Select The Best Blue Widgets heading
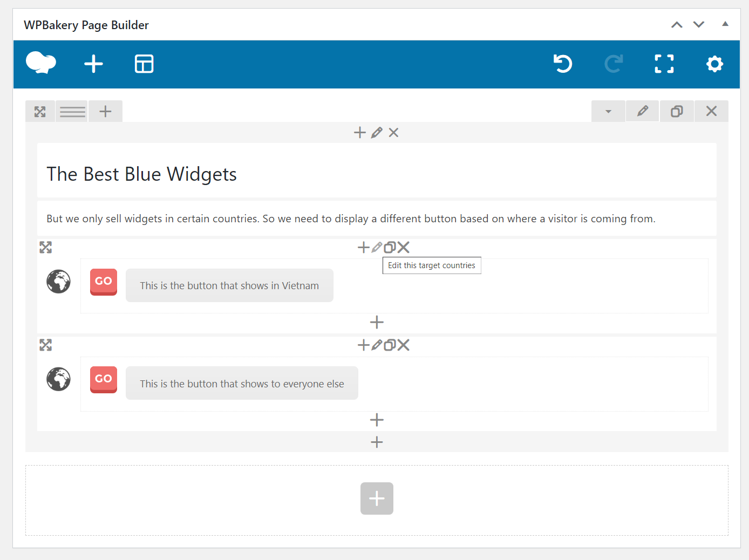This screenshot has width=749, height=560. coord(141,174)
